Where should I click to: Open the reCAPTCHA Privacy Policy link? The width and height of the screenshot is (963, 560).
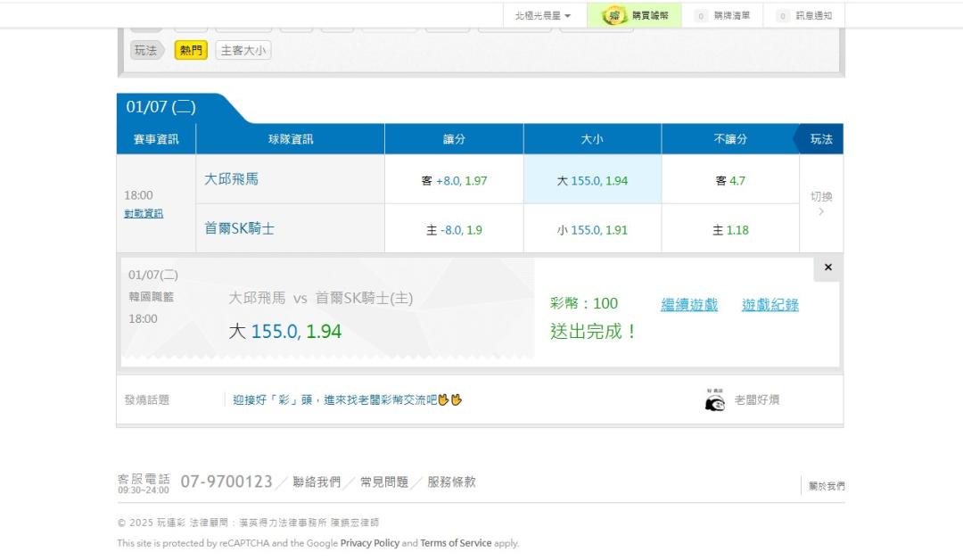[x=370, y=543]
